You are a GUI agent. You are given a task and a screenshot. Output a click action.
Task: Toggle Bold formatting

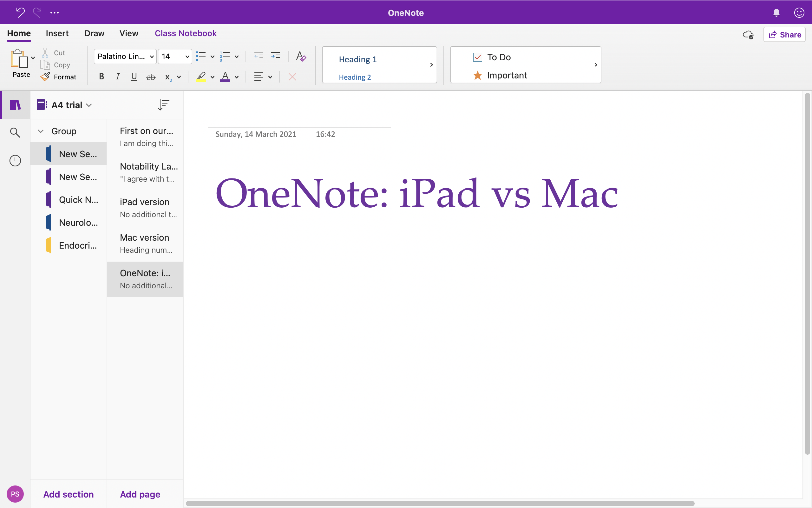click(101, 77)
